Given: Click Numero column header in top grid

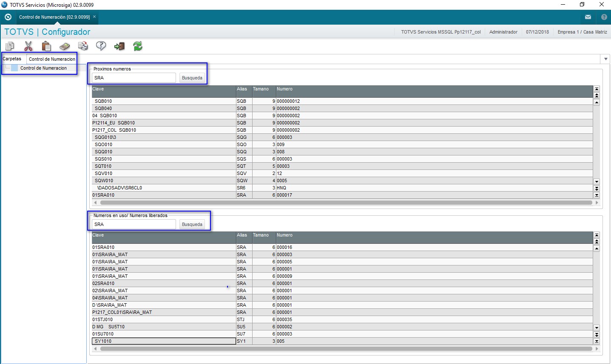Looking at the screenshot, I should pos(435,91).
